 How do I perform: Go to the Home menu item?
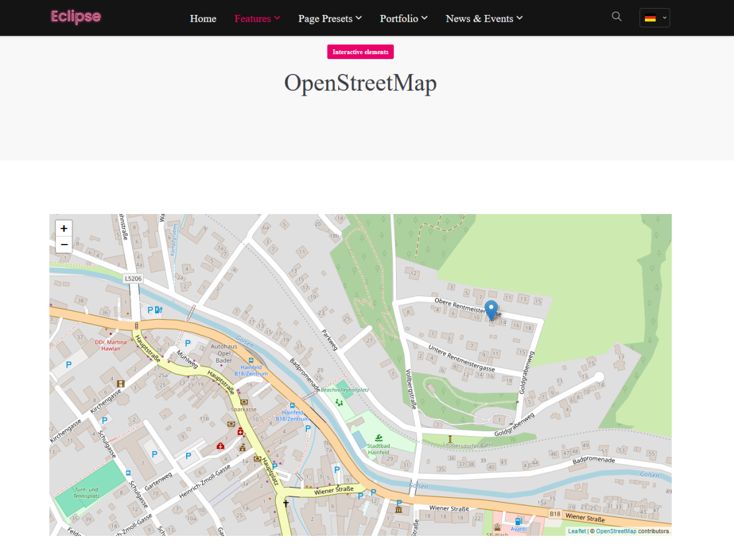click(x=203, y=19)
